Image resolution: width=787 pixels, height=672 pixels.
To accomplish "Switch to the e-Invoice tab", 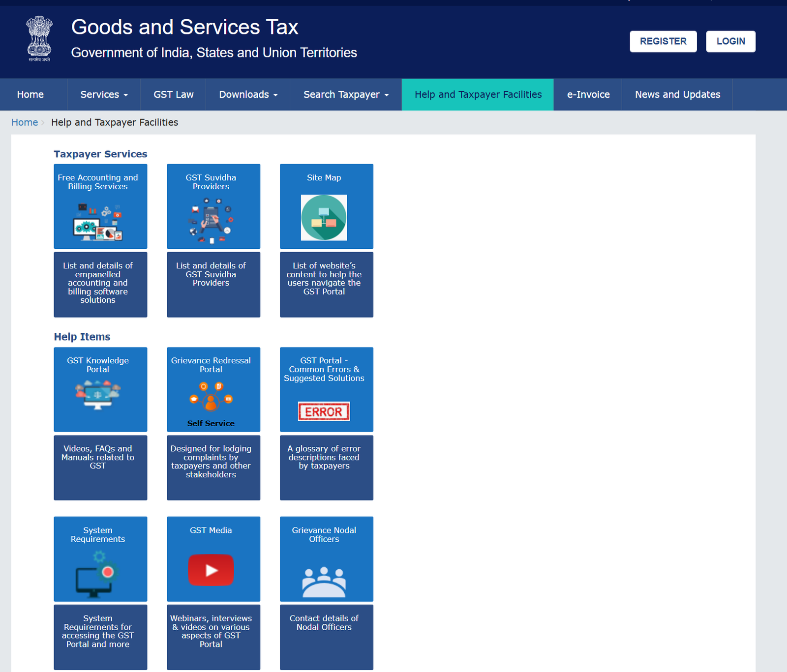I will click(x=588, y=94).
